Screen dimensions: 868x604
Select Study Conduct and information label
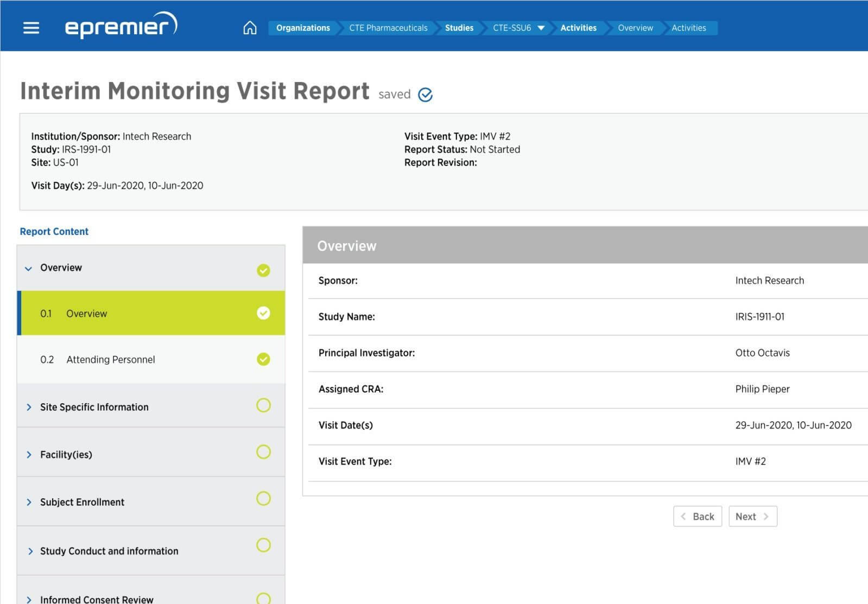(109, 551)
